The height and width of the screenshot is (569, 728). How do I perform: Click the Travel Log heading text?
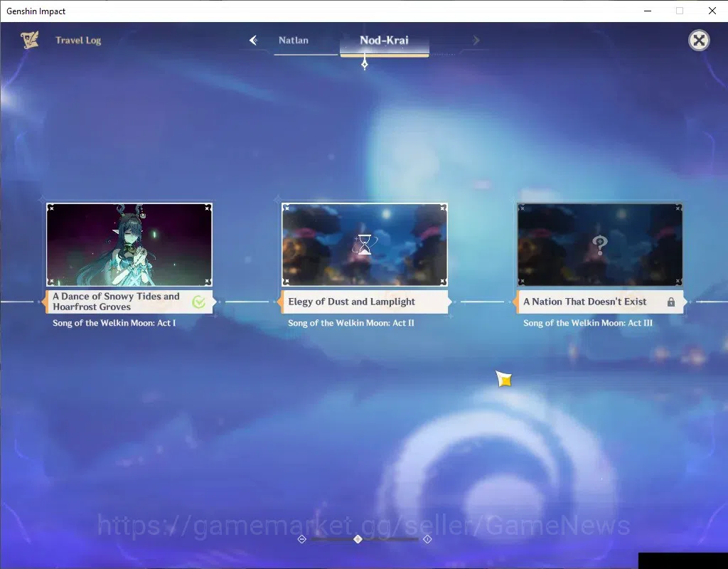click(x=78, y=41)
